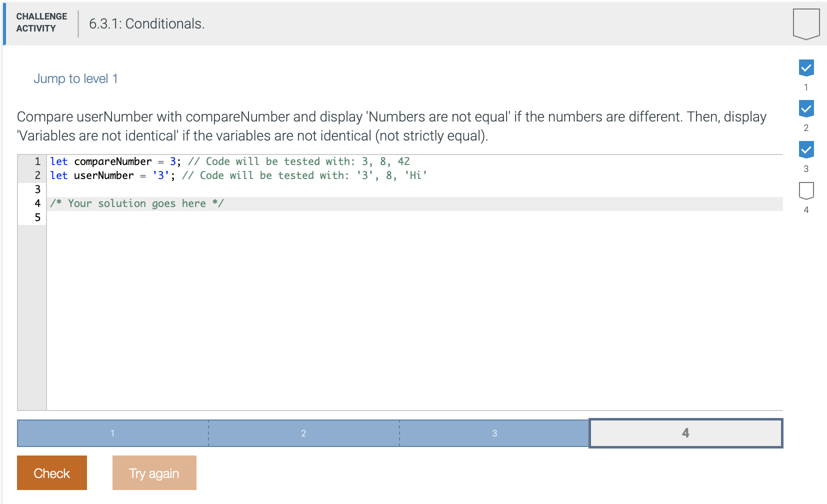Click the completed checkmark badge for level 1
Viewport: 827px width, 504px height.
806,67
